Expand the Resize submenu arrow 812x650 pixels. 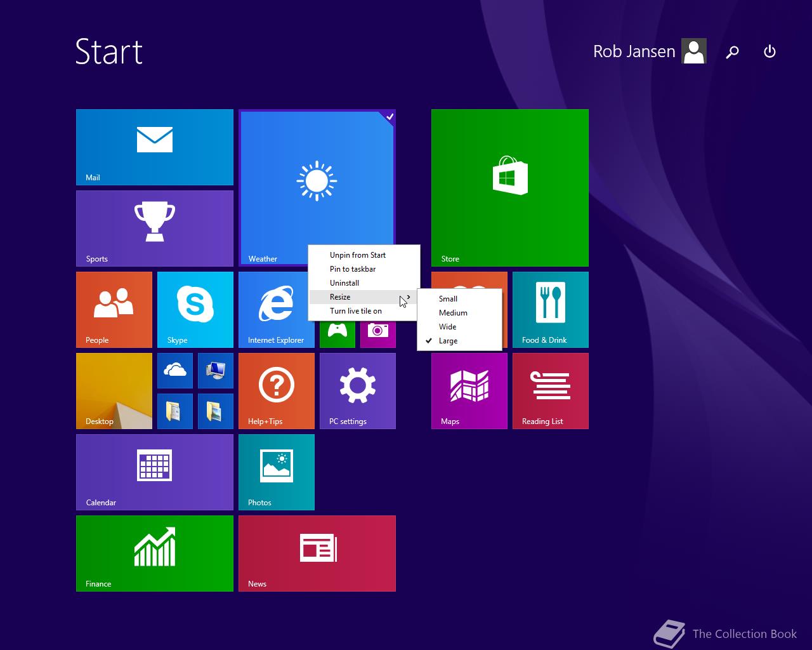[409, 297]
